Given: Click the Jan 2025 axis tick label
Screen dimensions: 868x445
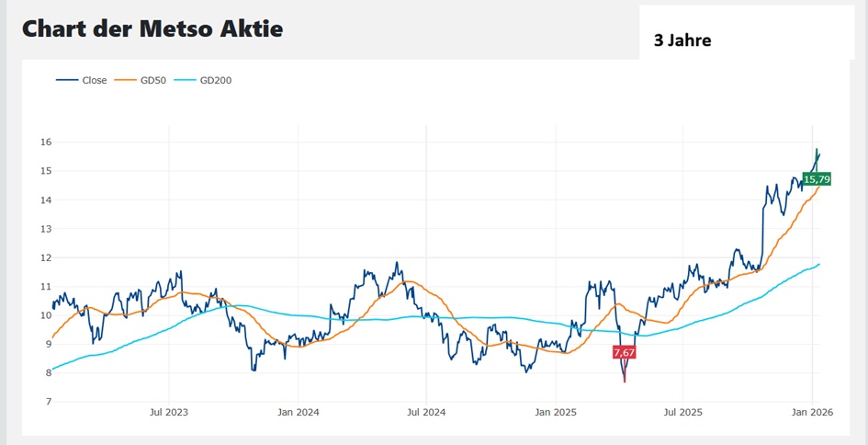Looking at the screenshot, I should (556, 415).
